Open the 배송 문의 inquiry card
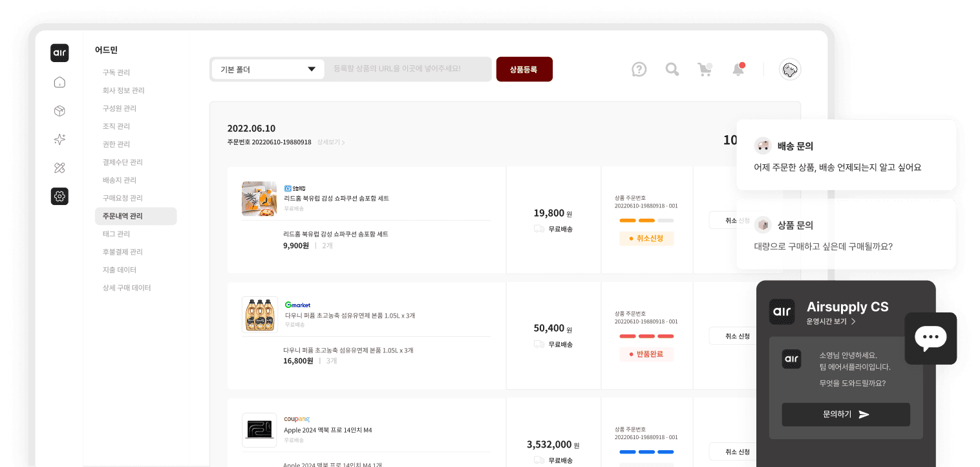Viewport: 980px width, 467px height. click(x=846, y=155)
